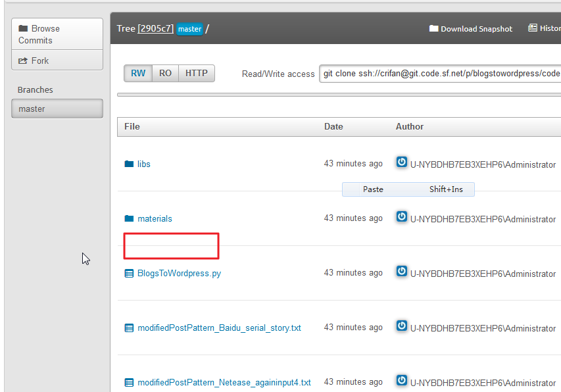Select the master branch in the sidebar
Image resolution: width=561 pixels, height=392 pixels.
57,109
